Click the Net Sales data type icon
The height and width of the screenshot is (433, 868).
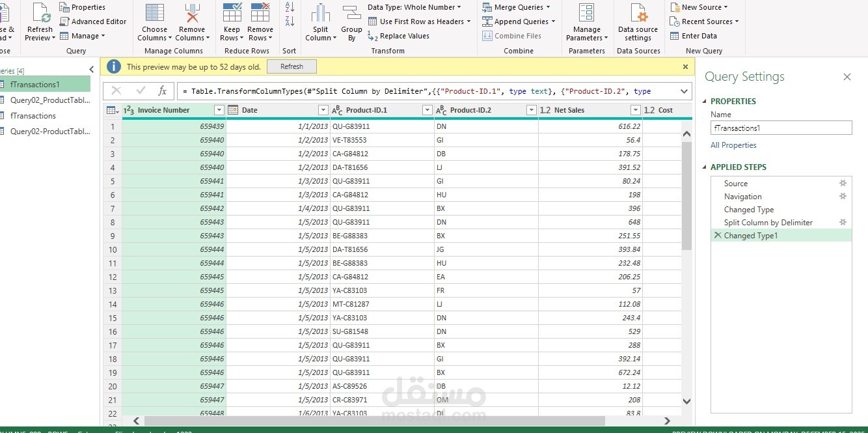[x=545, y=110]
